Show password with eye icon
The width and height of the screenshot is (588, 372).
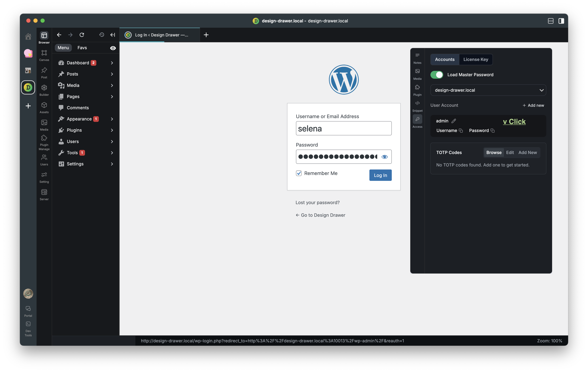point(384,157)
